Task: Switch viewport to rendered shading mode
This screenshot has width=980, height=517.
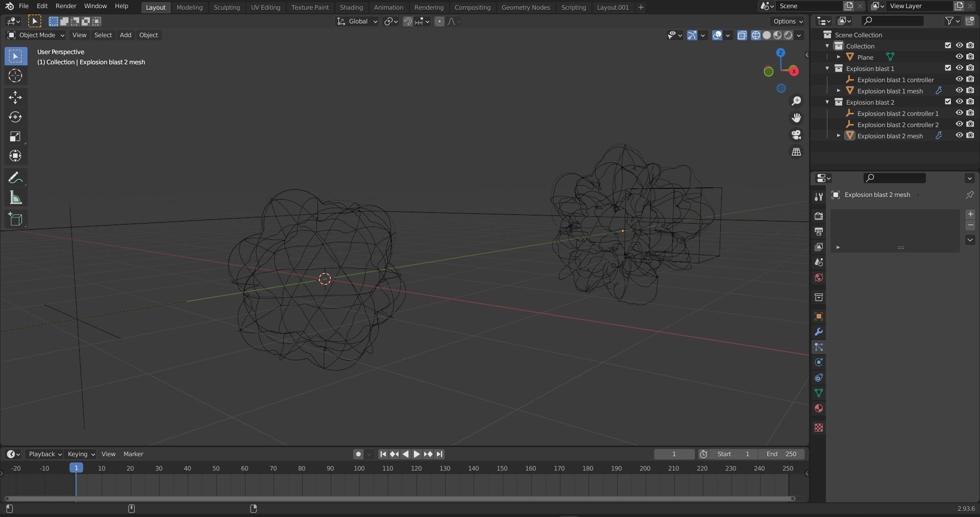Action: (x=788, y=35)
